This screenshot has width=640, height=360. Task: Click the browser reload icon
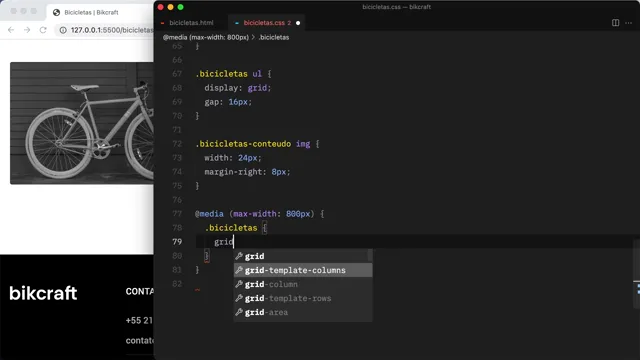[43, 30]
